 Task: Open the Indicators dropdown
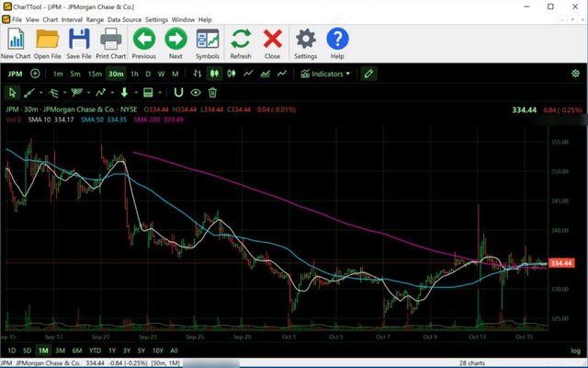(x=325, y=74)
